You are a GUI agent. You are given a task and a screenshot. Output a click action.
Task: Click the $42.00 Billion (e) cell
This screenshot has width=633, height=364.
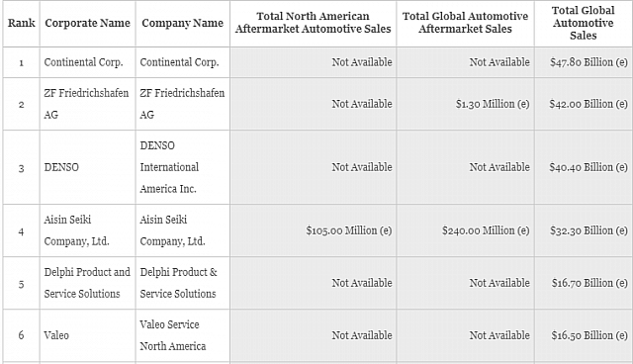pos(583,104)
